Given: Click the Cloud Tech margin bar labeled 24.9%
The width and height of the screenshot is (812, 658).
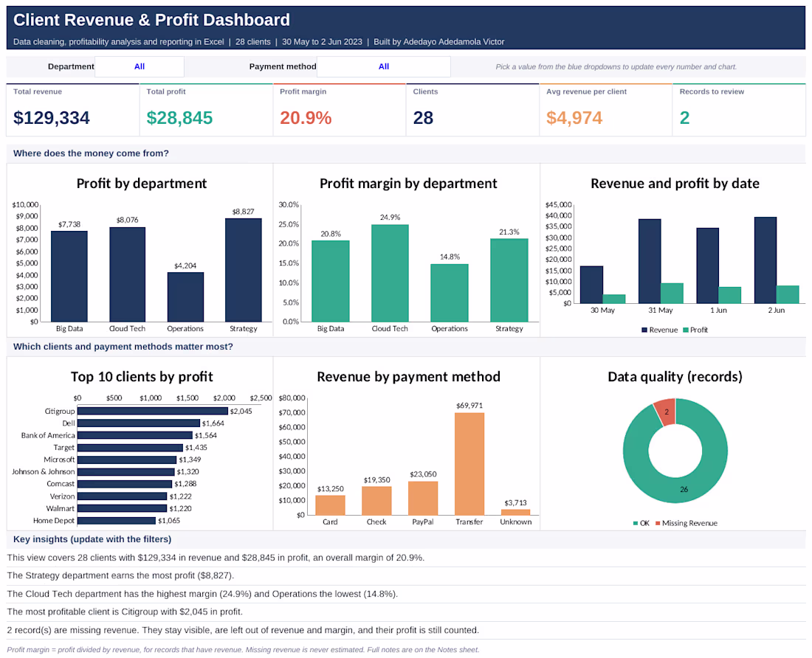Looking at the screenshot, I should [390, 273].
